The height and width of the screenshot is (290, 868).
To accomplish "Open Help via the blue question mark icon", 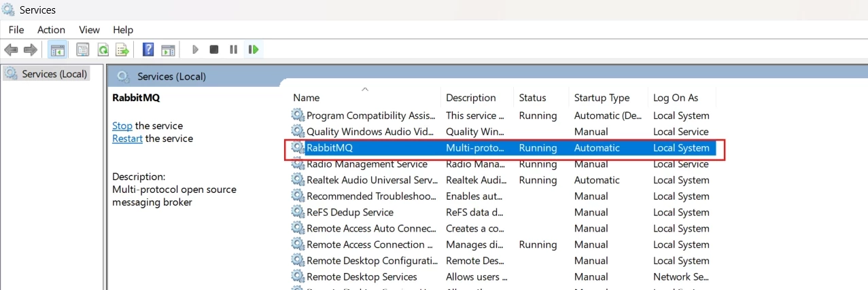I will (x=148, y=50).
